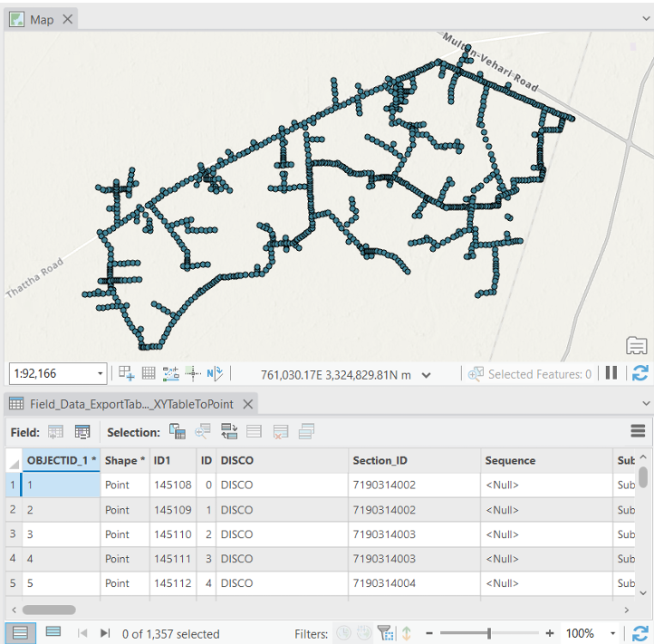The image size is (654, 644).
Task: Toggle the map grid icon
Action: tap(149, 373)
